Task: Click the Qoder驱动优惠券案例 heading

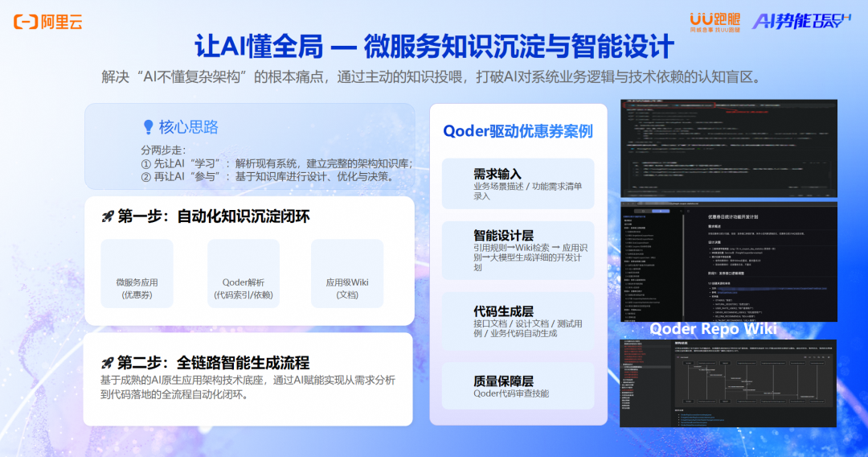Action: pos(518,131)
